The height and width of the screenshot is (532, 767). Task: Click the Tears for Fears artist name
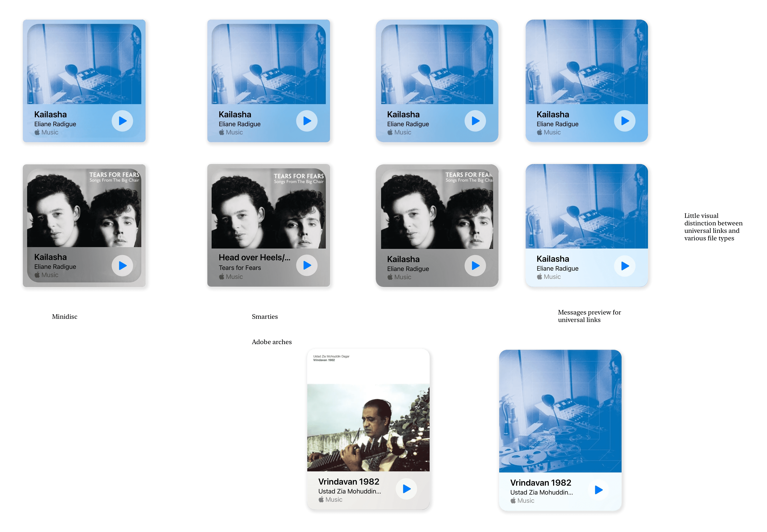(x=240, y=268)
